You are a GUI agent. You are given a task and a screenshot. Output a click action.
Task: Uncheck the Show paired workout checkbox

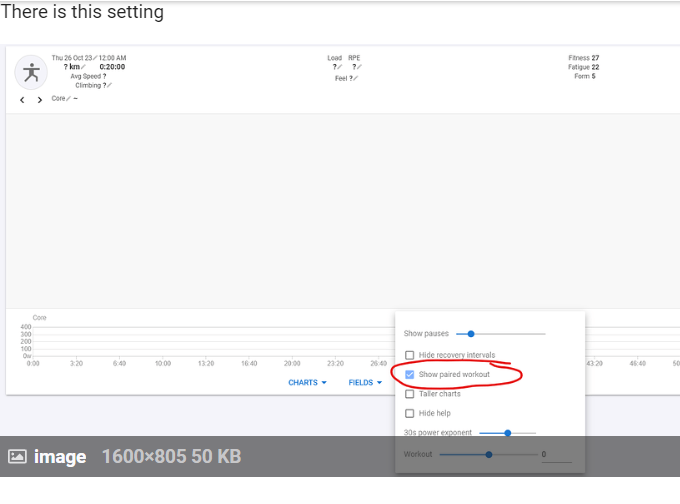pyautogui.click(x=409, y=374)
